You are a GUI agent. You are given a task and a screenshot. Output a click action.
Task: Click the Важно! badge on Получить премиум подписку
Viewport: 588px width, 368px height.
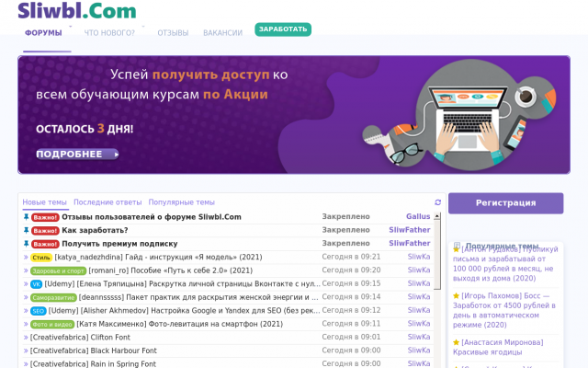(45, 244)
